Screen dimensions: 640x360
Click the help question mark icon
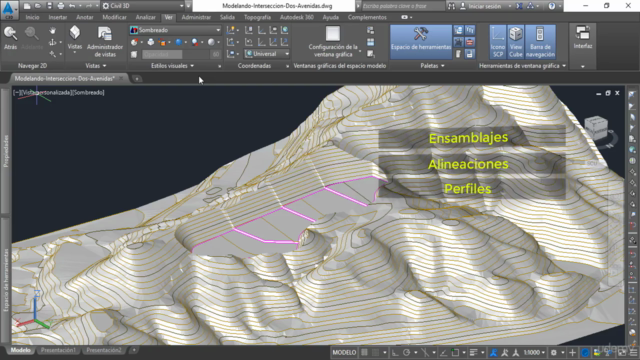point(552,6)
